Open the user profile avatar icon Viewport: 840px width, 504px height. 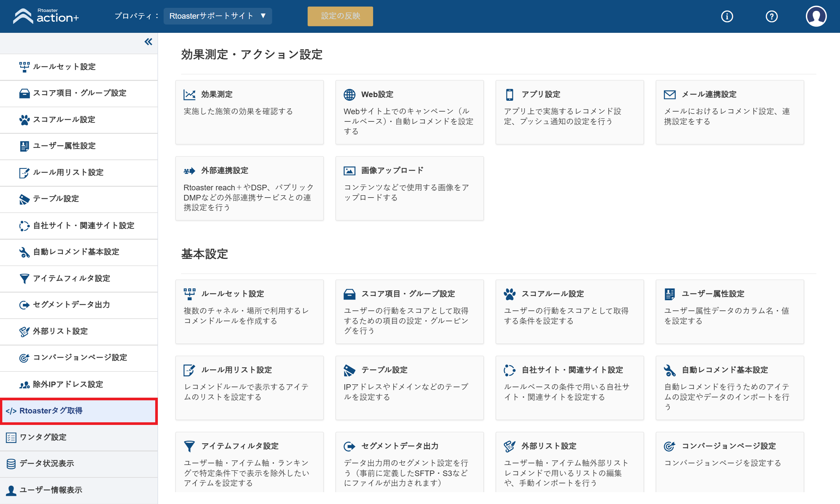pos(816,16)
